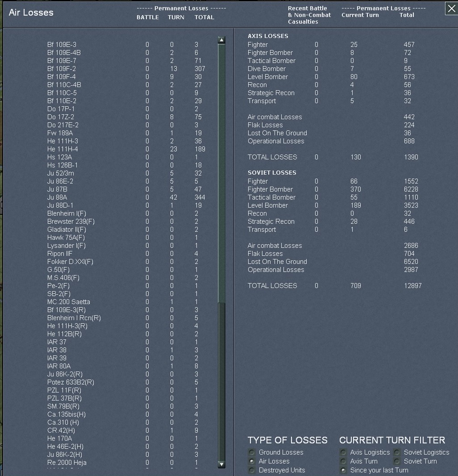The image size is (458, 476).
Task: Click Soviet Strategic Recon losses row
Action: click(331, 221)
